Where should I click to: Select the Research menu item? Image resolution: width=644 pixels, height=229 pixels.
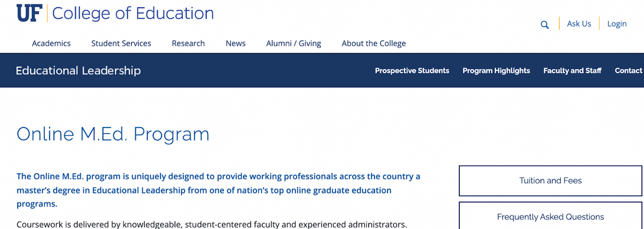pos(188,44)
